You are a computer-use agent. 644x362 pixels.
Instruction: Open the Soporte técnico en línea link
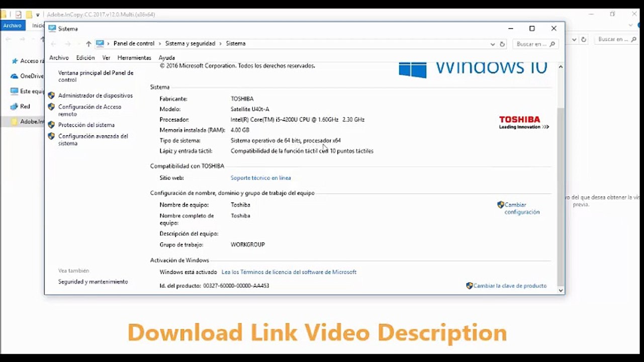(260, 178)
